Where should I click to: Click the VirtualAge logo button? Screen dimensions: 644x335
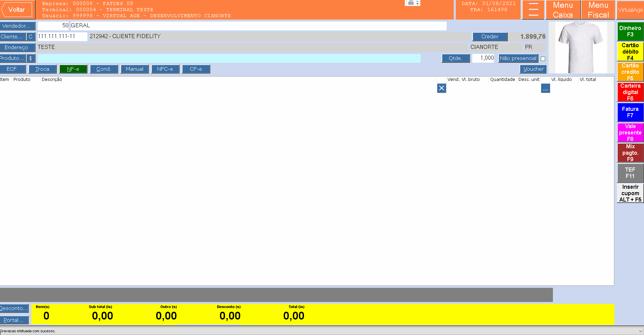(630, 10)
